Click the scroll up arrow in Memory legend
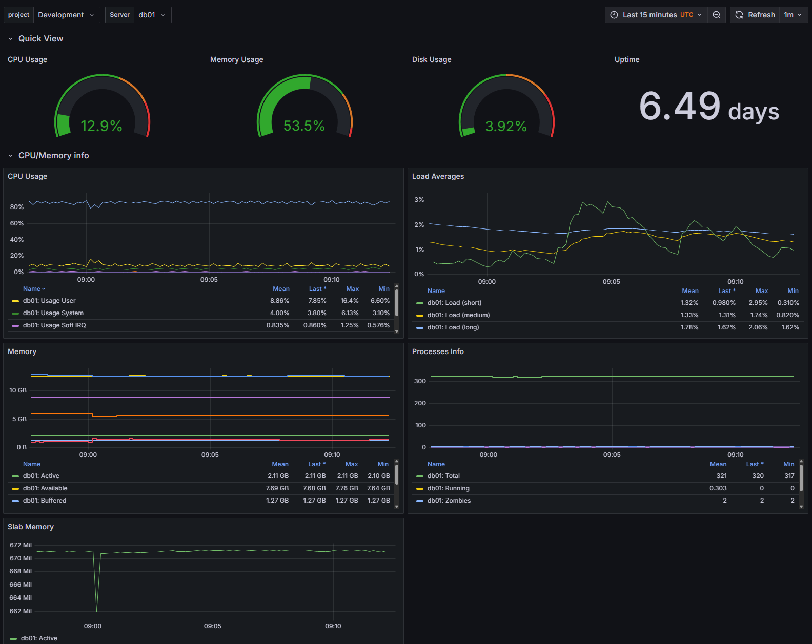Viewport: 812px width, 644px height. [397, 461]
